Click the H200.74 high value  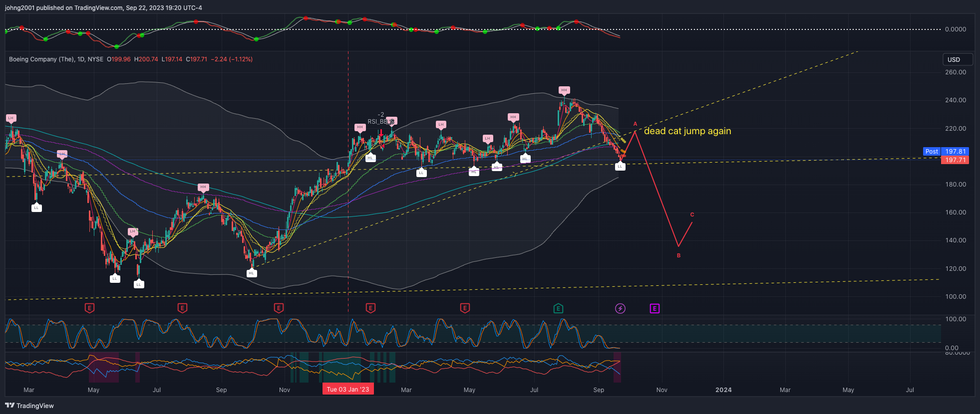146,59
